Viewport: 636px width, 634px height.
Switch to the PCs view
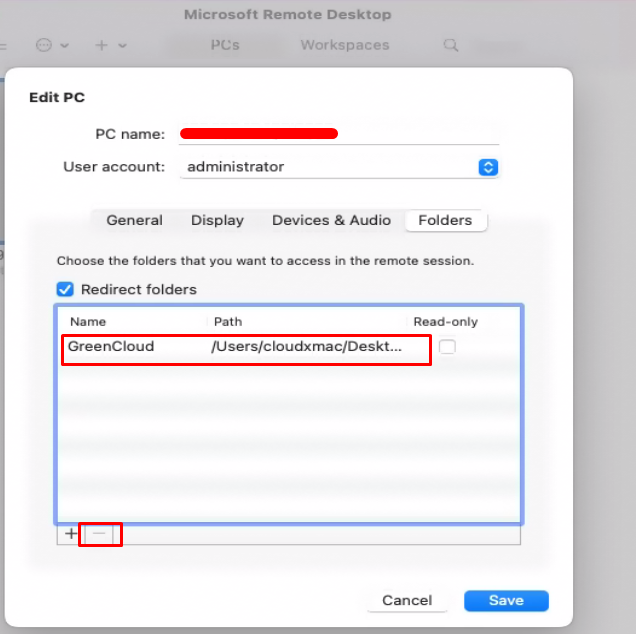coord(225,45)
